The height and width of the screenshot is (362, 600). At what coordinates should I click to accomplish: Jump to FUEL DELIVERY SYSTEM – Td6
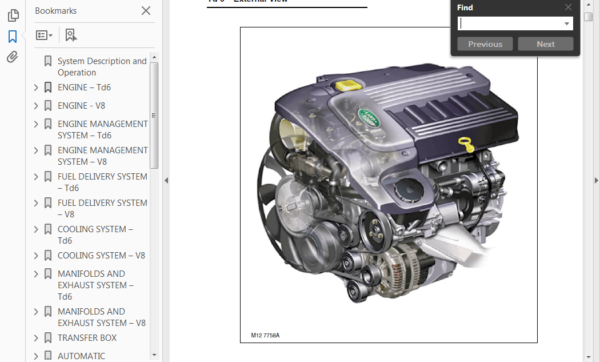coord(102,182)
